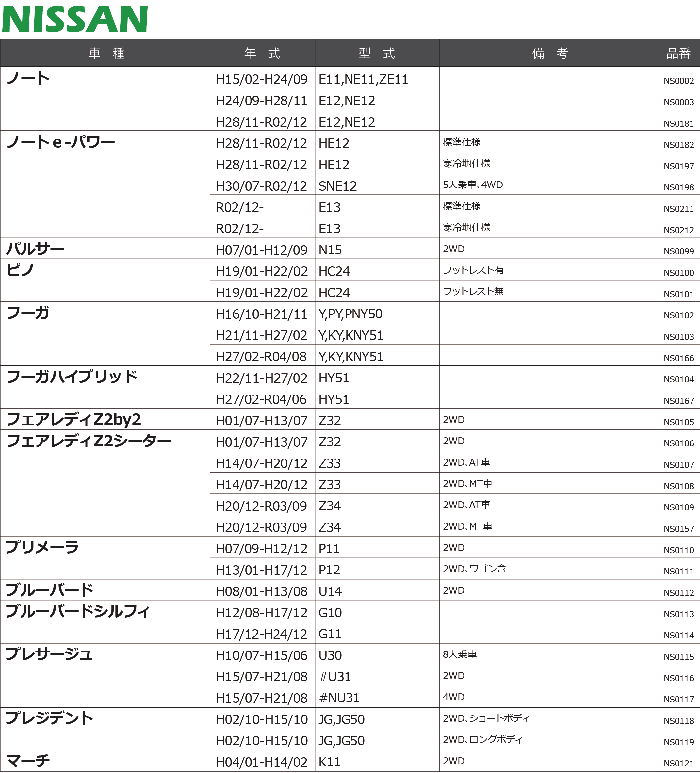Click the #NU31 model code cell

pyautogui.click(x=339, y=698)
